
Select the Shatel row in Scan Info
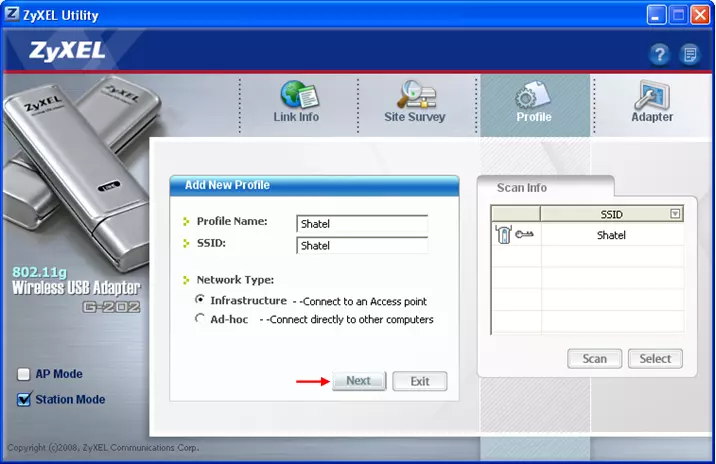[588, 235]
